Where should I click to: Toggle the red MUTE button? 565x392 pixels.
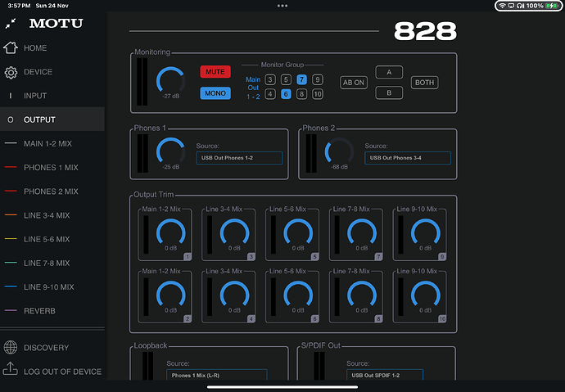(215, 72)
